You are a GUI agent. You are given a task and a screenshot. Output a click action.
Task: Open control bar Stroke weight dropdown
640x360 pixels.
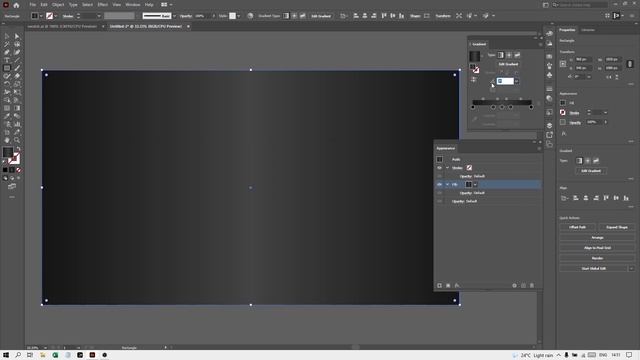pyautogui.click(x=99, y=16)
